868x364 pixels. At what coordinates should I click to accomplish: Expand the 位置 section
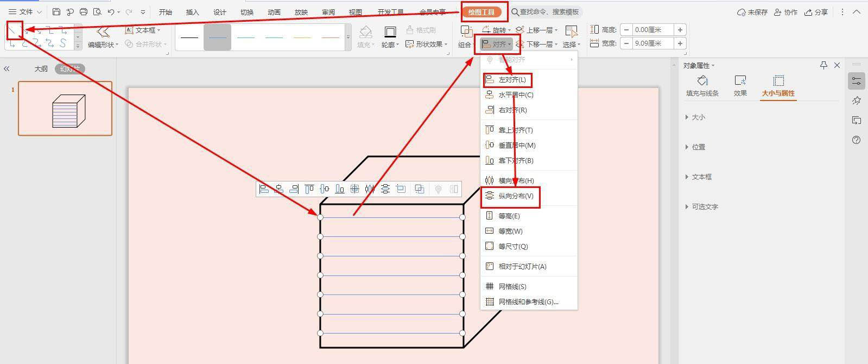[695, 147]
